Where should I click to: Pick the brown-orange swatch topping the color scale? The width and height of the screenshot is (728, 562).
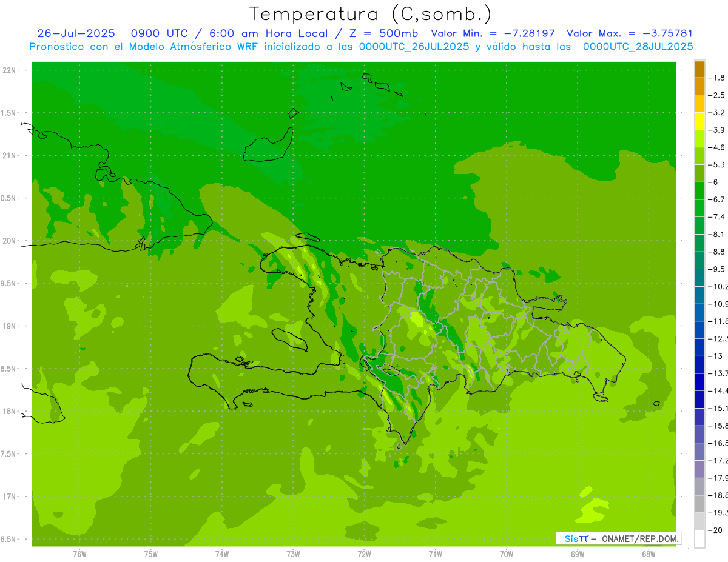point(699,69)
